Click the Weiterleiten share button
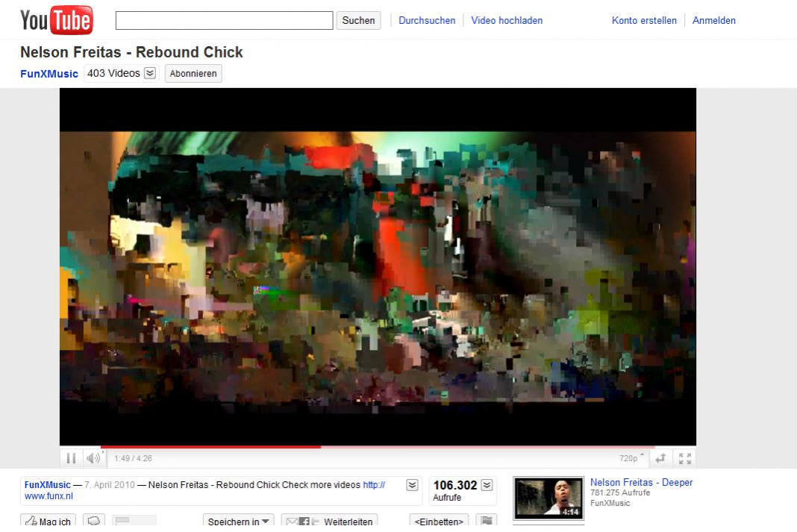Screen dimensions: 797x532 point(329,521)
